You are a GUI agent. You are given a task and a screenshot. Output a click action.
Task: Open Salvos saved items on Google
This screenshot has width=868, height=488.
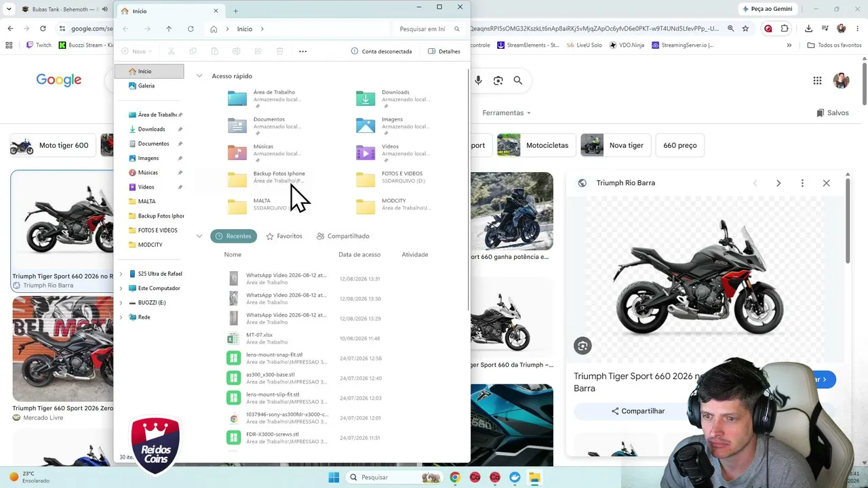click(833, 113)
